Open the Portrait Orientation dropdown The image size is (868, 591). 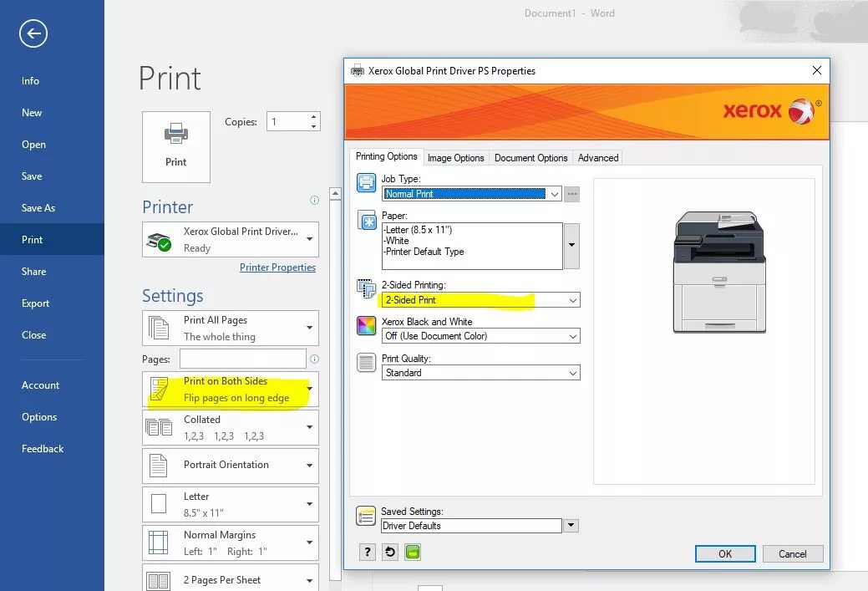tap(231, 466)
